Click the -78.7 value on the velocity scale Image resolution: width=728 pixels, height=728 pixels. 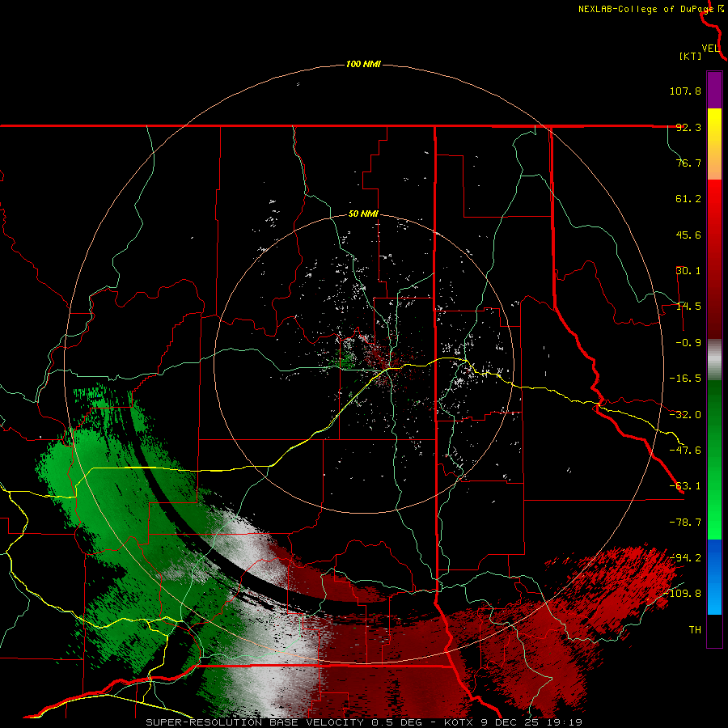coord(685,523)
